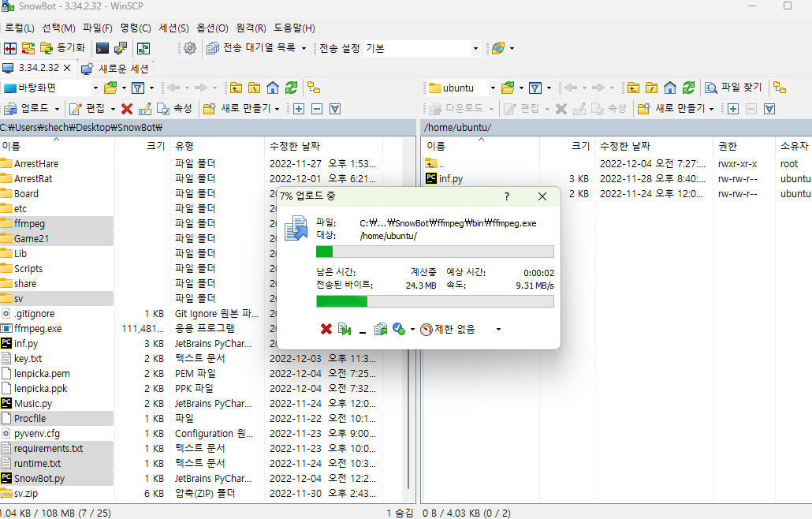The image size is (812, 519).
Task: Click the filter icon in local panel
Action: [138, 88]
